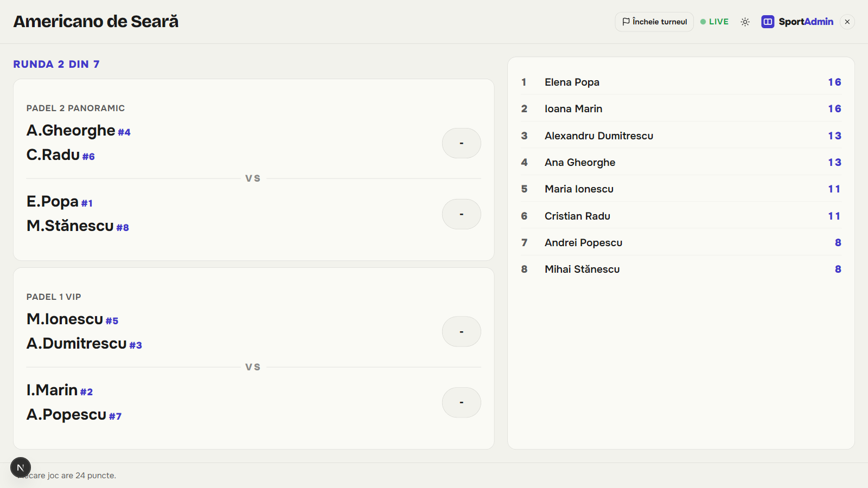Open the round N badge at bottom-left
Screen dimensions: 868x488
(x=21, y=467)
